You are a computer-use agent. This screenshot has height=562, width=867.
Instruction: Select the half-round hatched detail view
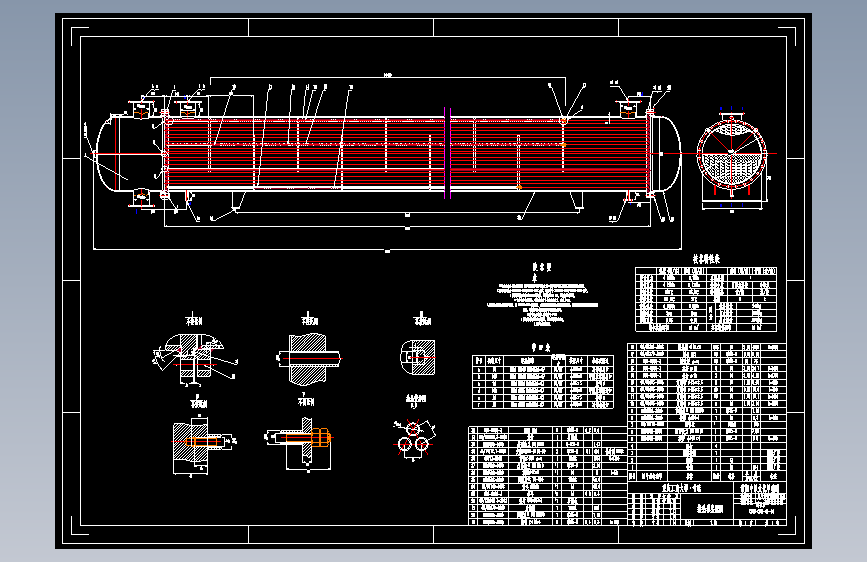419,357
